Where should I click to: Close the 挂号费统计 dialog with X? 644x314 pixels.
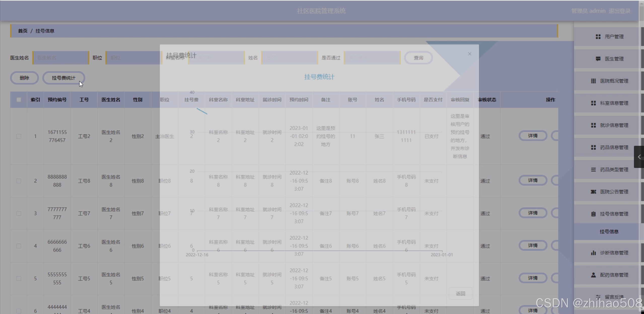[470, 54]
